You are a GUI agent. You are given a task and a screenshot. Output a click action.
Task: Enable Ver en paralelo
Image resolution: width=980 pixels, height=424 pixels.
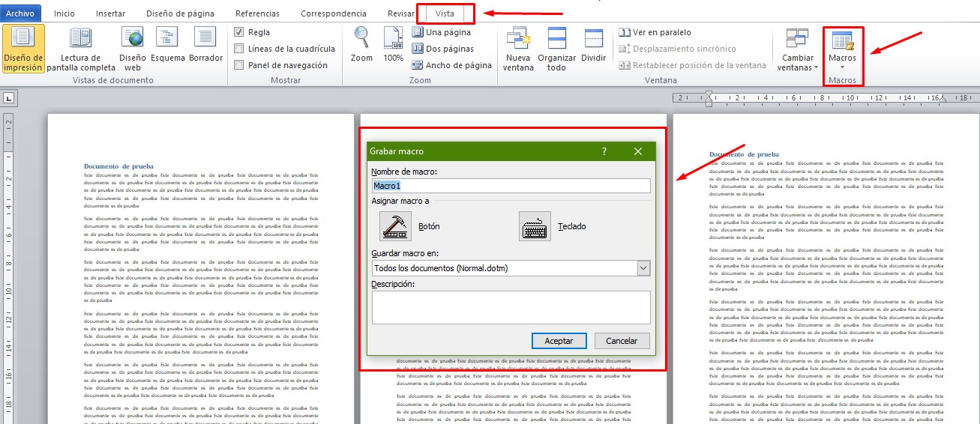[x=655, y=32]
